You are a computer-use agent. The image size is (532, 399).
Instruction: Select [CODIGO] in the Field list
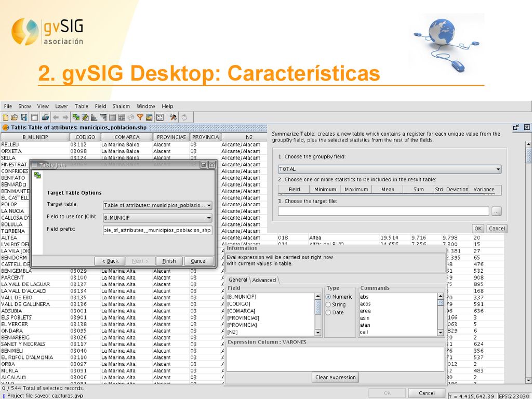(x=238, y=303)
